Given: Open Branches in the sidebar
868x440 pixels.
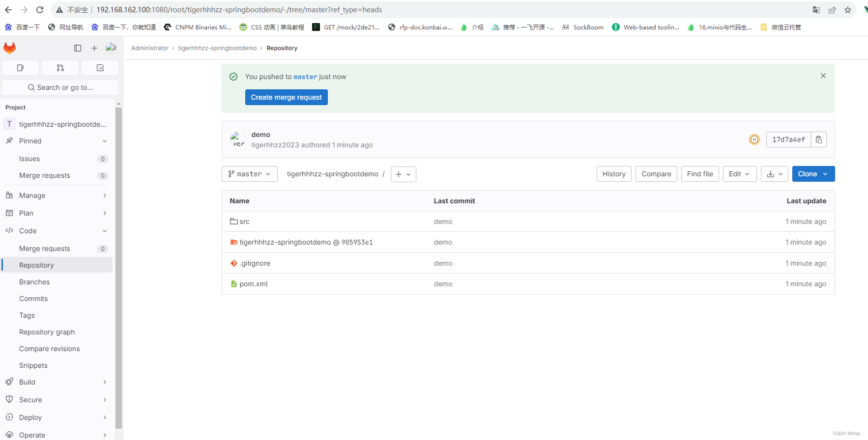Looking at the screenshot, I should coord(34,282).
